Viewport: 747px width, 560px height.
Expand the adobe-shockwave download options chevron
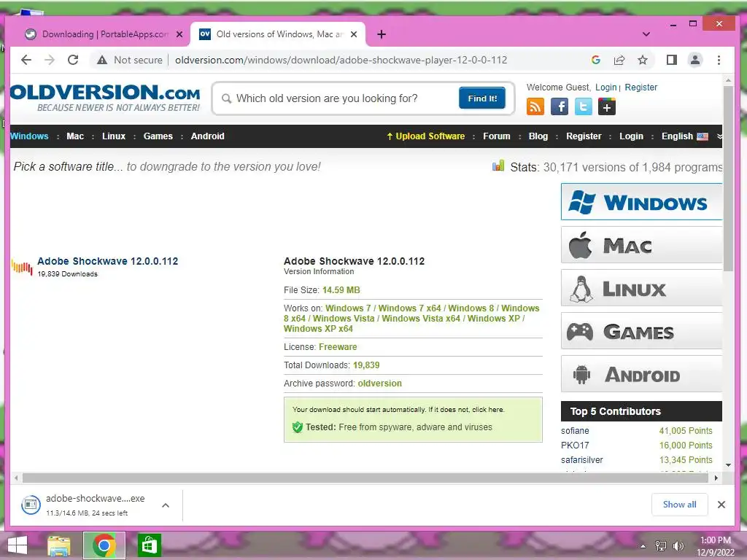166,505
